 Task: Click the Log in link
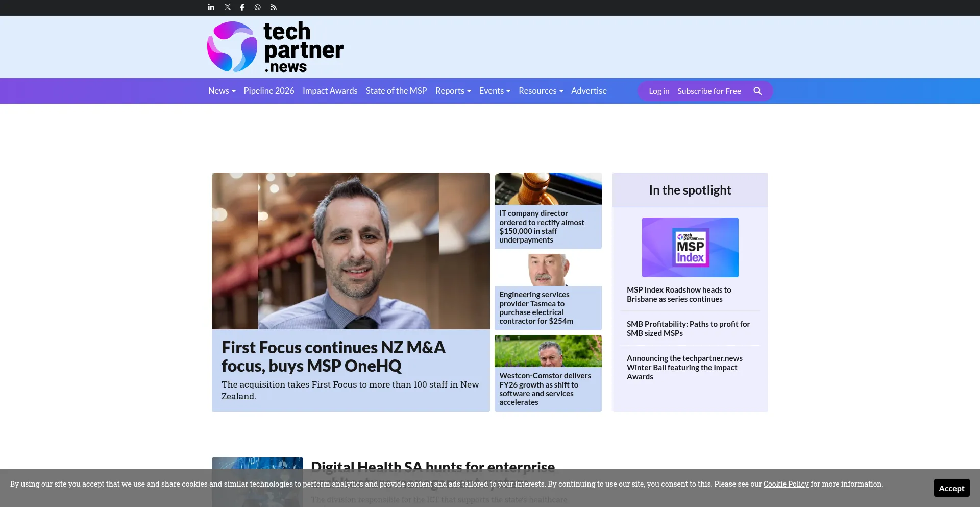pos(659,91)
